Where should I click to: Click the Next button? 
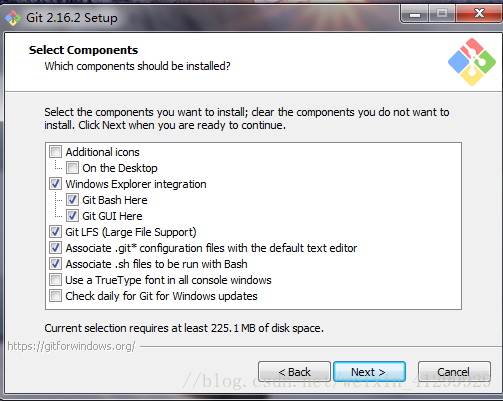click(369, 372)
